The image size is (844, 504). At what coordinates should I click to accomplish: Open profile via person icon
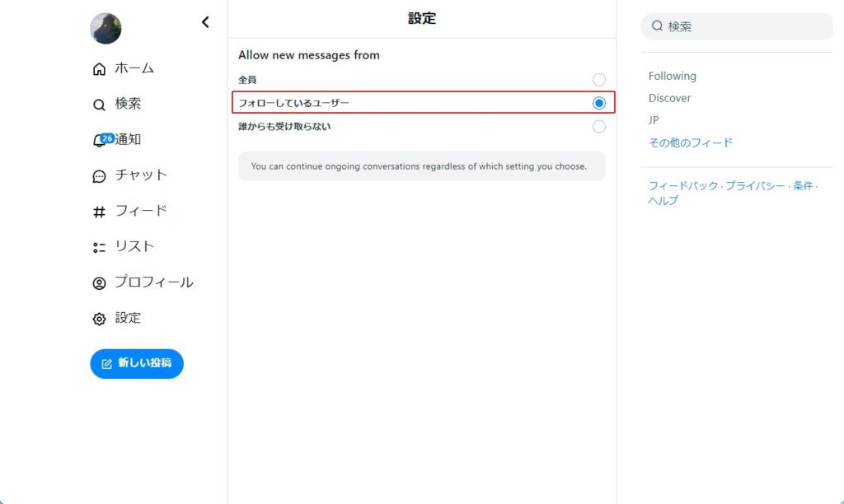tap(99, 283)
